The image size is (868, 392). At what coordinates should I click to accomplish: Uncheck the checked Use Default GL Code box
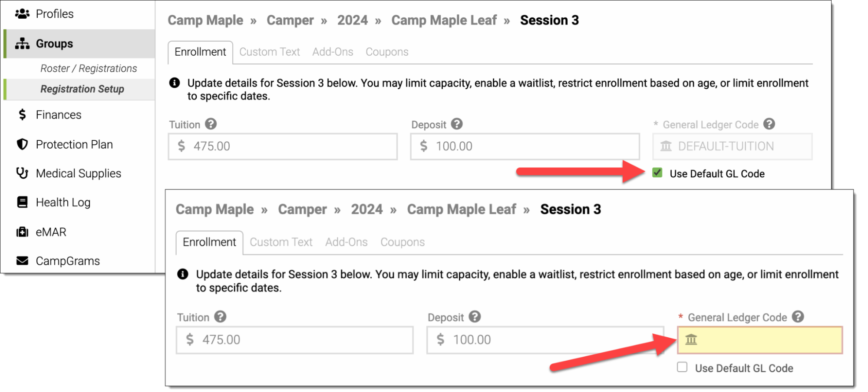(x=657, y=173)
